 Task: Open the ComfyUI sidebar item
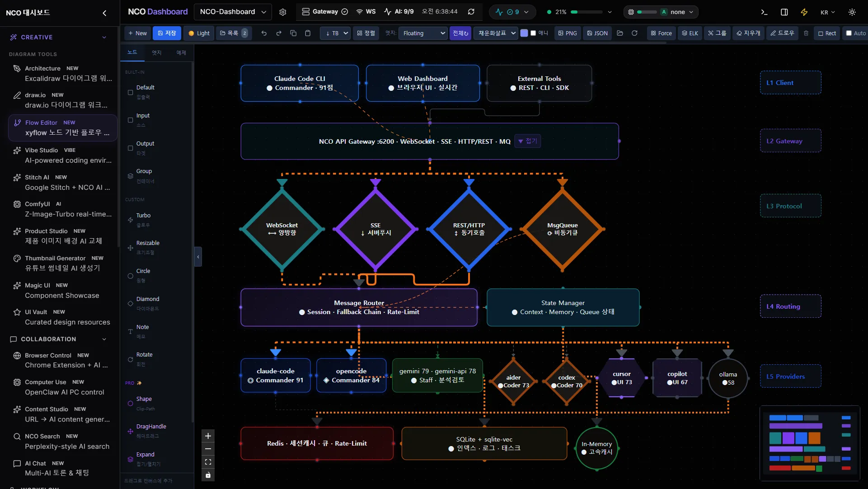63,209
